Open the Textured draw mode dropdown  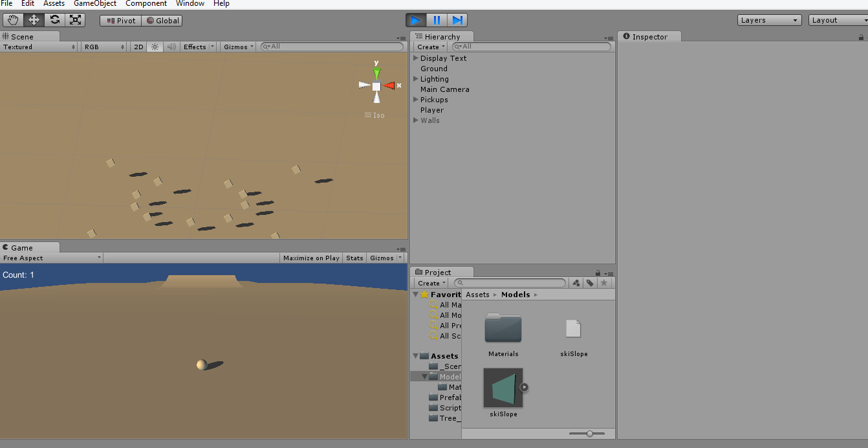click(39, 47)
